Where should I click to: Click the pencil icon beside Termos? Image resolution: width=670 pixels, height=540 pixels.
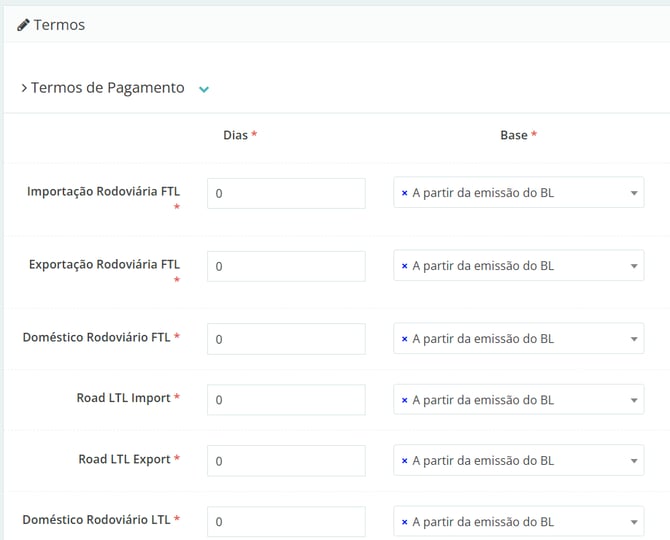click(x=23, y=25)
